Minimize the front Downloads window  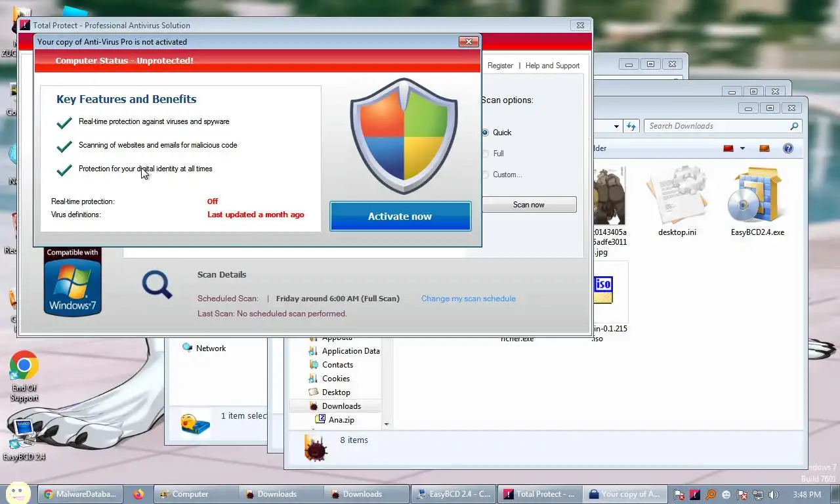coord(749,108)
